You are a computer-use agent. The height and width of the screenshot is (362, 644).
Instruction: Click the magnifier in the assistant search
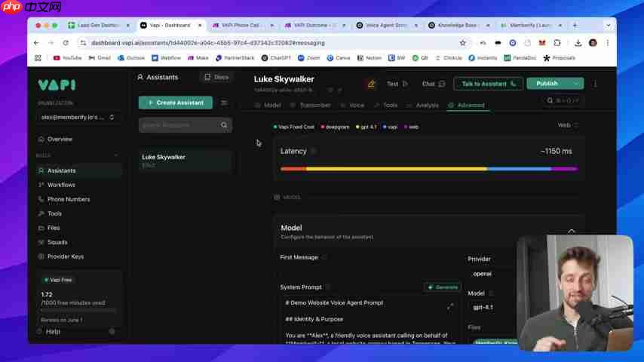[224, 125]
